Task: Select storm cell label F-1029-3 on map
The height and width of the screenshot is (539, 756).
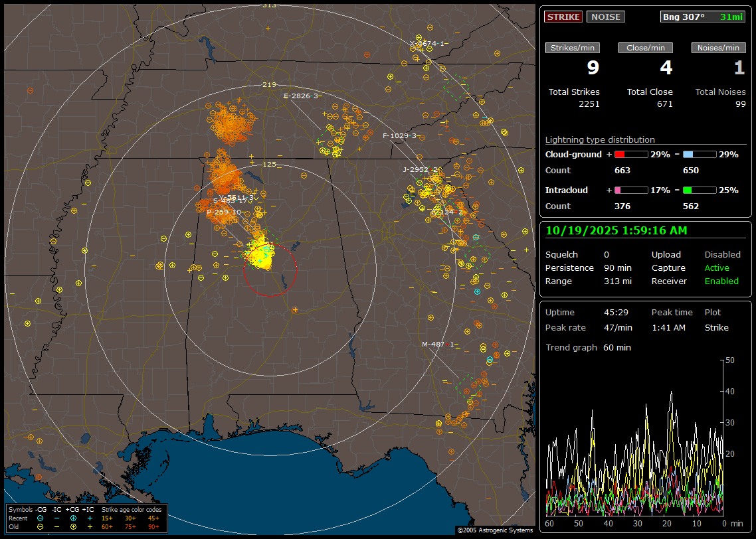Action: click(x=400, y=135)
